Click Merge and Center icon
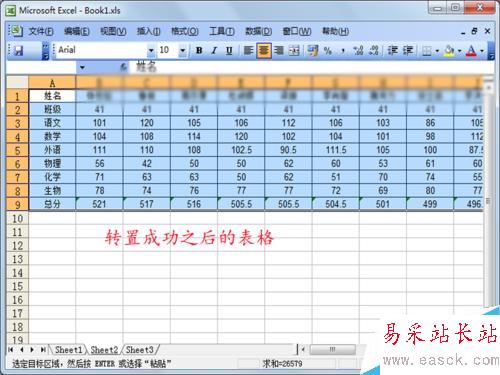This screenshot has width=500, height=375. pyautogui.click(x=294, y=51)
